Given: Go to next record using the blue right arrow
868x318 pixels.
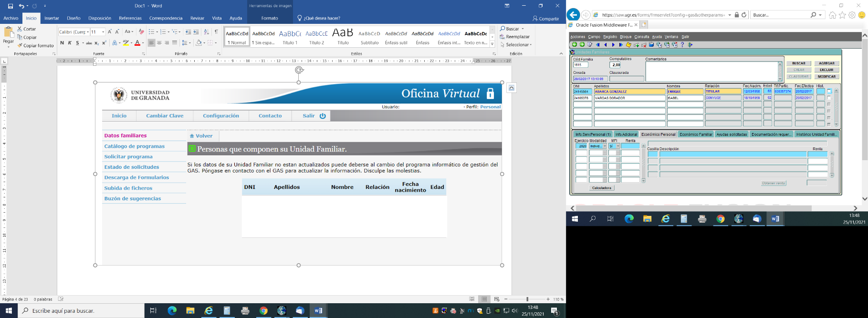Looking at the screenshot, I should (613, 45).
